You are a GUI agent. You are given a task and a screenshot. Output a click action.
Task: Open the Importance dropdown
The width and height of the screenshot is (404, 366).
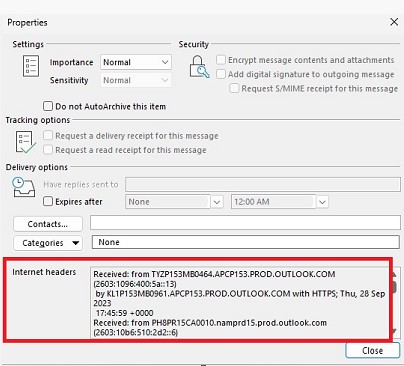click(136, 62)
